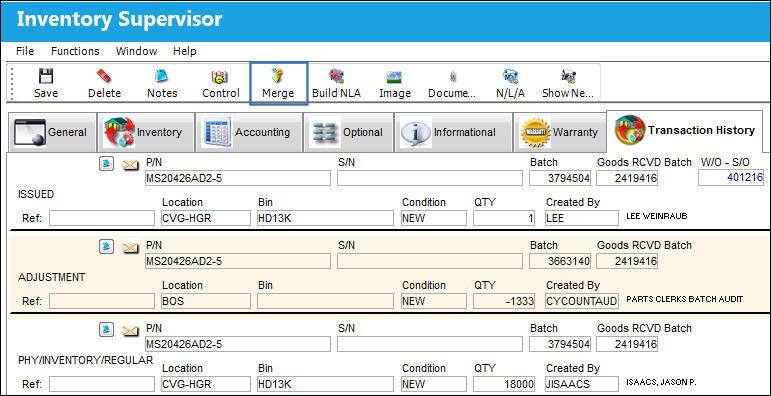Open the Functions menu
Screen dimensions: 771x396
pyautogui.click(x=75, y=51)
